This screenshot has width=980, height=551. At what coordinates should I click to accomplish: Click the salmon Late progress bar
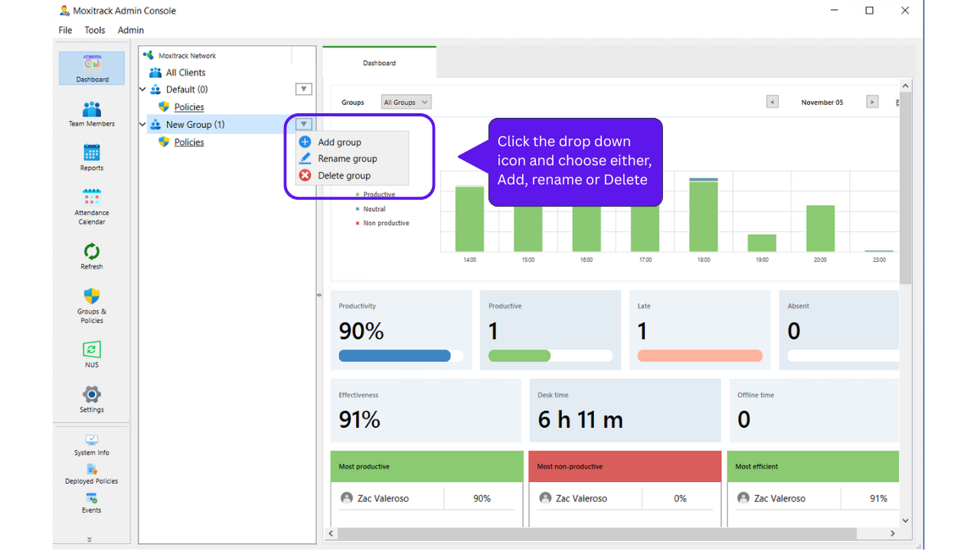[x=700, y=356]
